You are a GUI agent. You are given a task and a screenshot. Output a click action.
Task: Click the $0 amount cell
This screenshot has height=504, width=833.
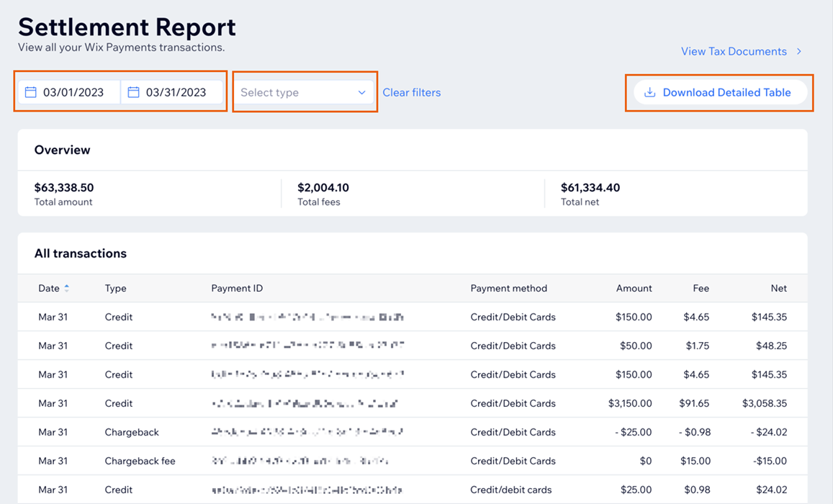pyautogui.click(x=646, y=461)
